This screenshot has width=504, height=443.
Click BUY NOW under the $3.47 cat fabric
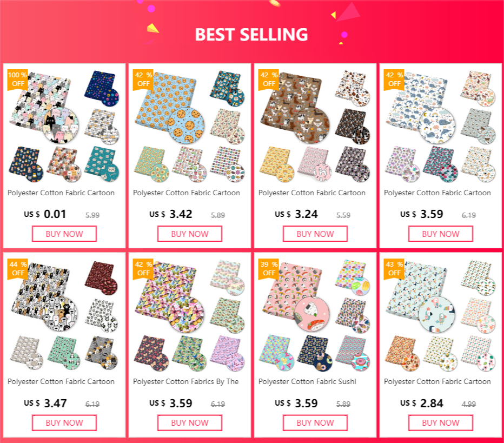pos(64,423)
